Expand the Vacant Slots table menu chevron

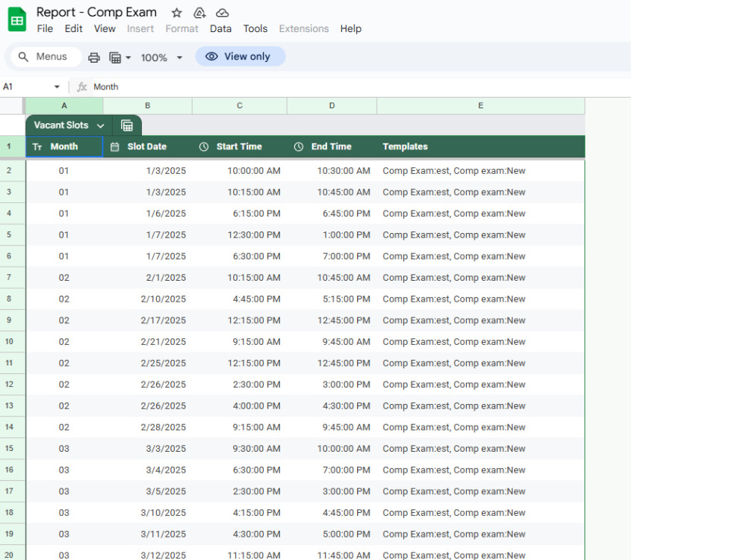101,125
